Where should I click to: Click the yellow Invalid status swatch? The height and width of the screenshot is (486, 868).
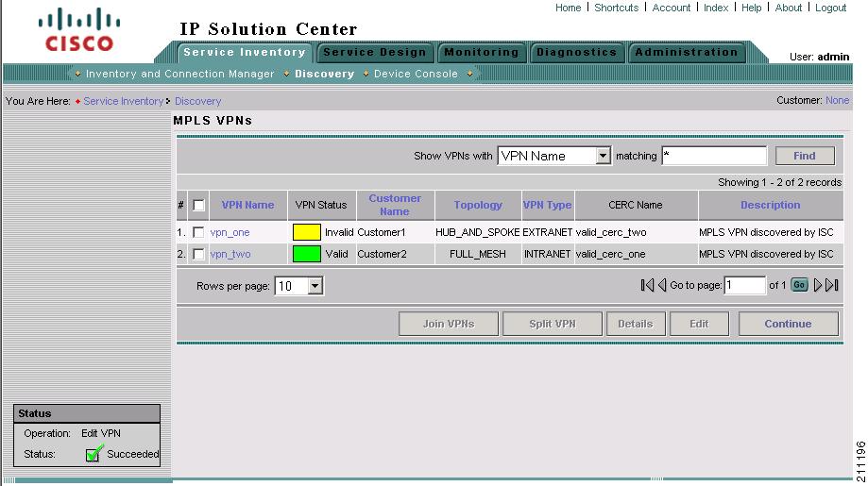pyautogui.click(x=307, y=232)
